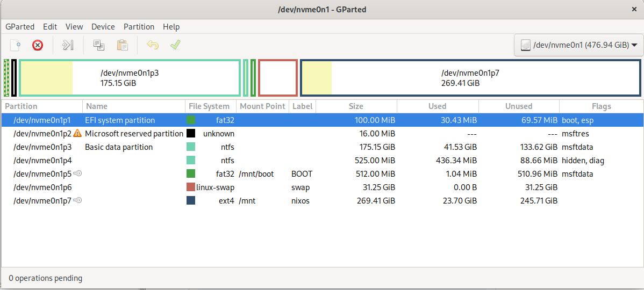Sort by the Mount Point column header
Viewport: 644px width, 290px height.
(x=262, y=106)
